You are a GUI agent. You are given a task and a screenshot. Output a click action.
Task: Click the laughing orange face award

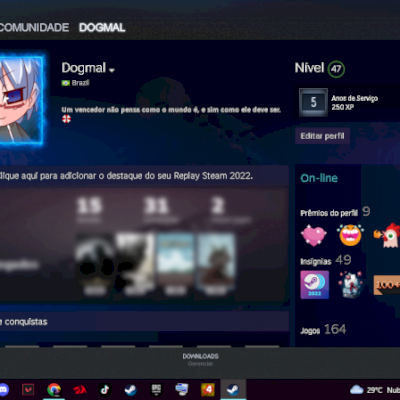tap(350, 235)
